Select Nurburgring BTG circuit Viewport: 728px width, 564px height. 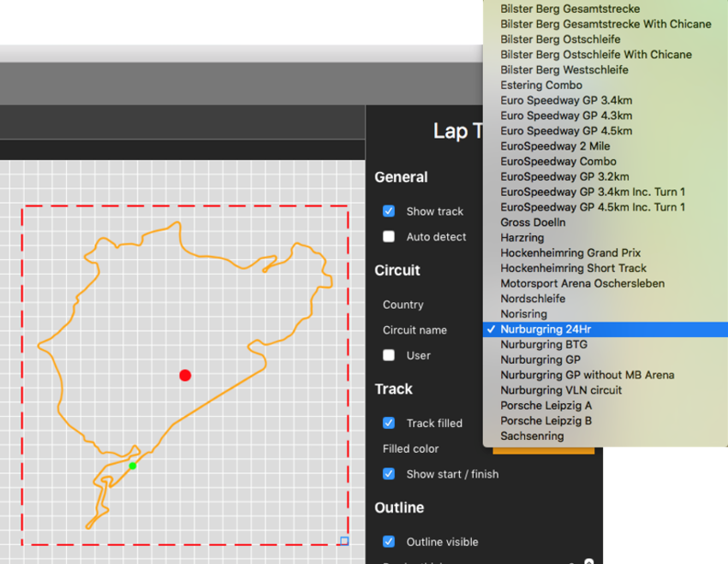click(x=606, y=345)
